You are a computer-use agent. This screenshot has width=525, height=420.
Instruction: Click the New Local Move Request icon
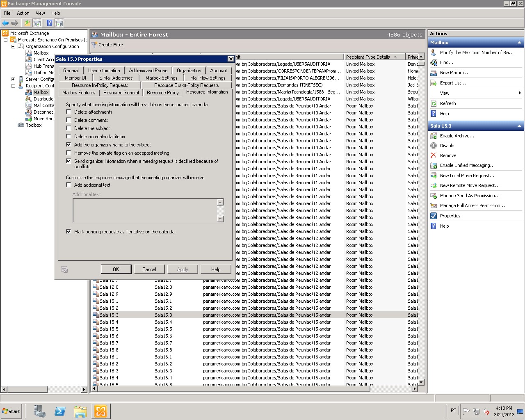(x=434, y=176)
